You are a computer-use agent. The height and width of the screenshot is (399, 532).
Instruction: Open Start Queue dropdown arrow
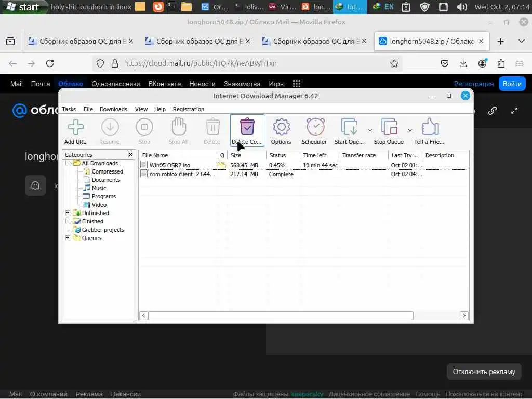370,130
